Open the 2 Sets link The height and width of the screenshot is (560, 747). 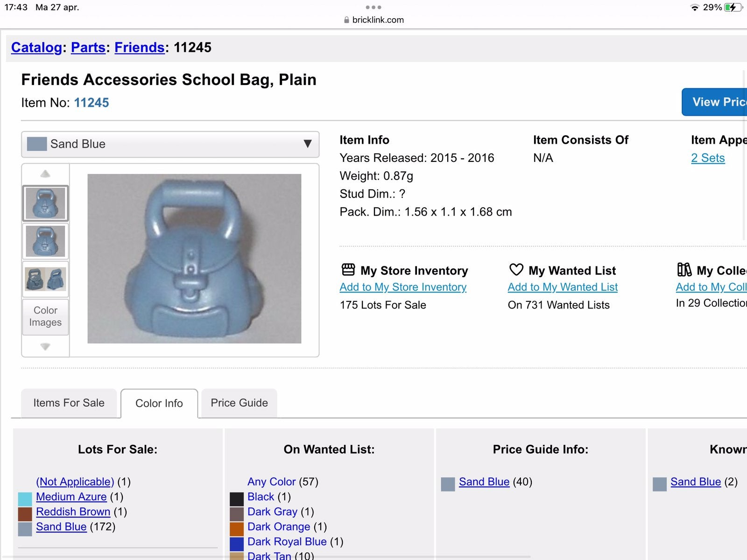(x=708, y=158)
